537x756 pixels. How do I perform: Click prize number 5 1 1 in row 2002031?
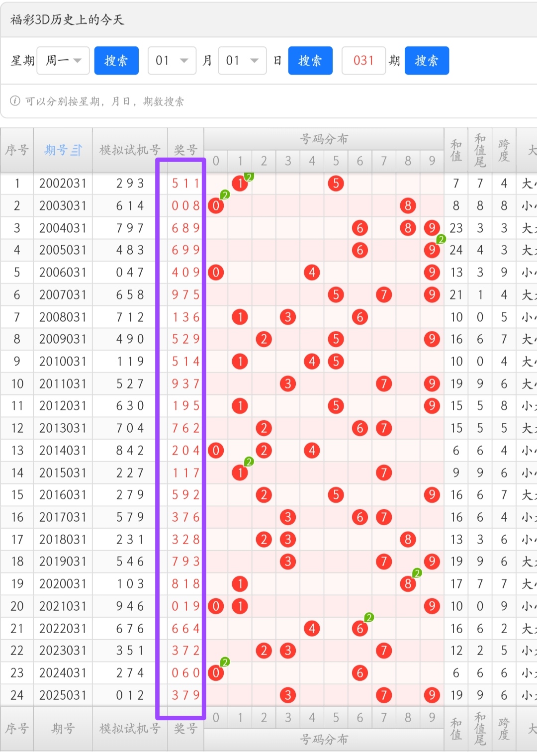coord(186,184)
